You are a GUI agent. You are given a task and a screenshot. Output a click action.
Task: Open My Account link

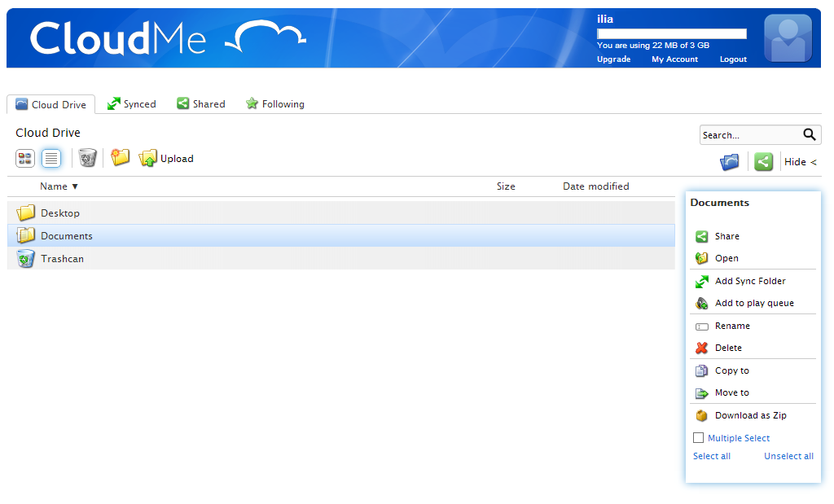coord(674,59)
